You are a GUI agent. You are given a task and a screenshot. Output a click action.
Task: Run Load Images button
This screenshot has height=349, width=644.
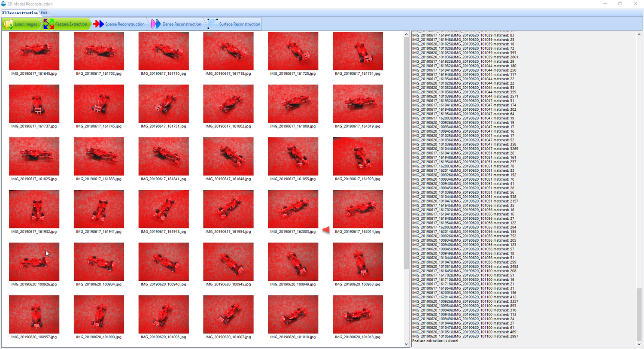[21, 24]
